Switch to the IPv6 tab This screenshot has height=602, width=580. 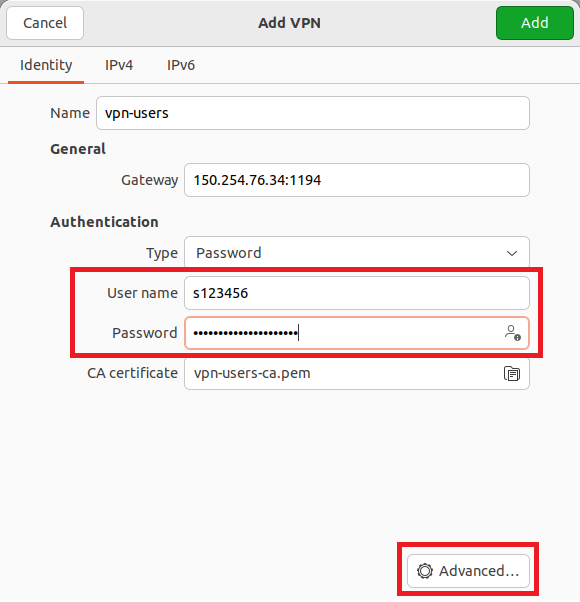click(181, 65)
